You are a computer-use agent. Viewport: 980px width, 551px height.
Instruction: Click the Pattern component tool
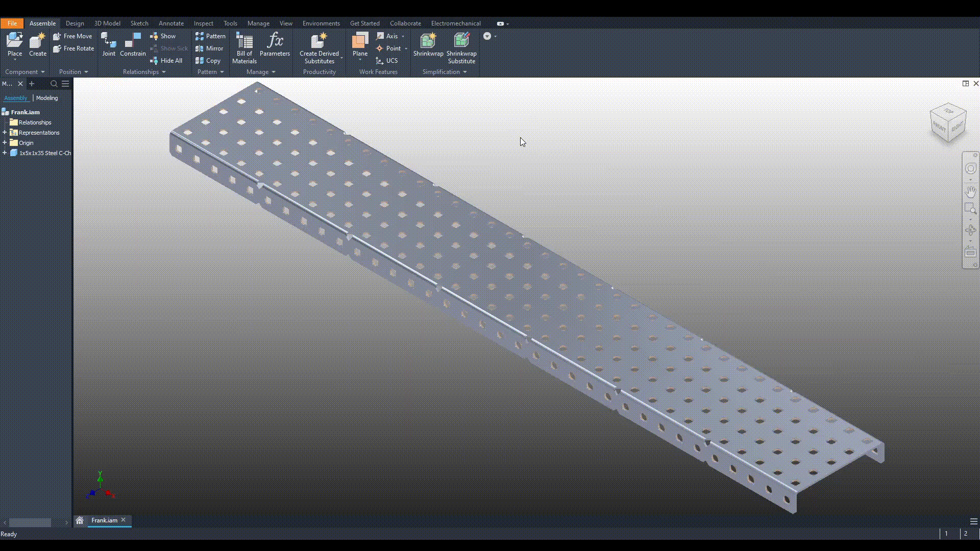[210, 36]
